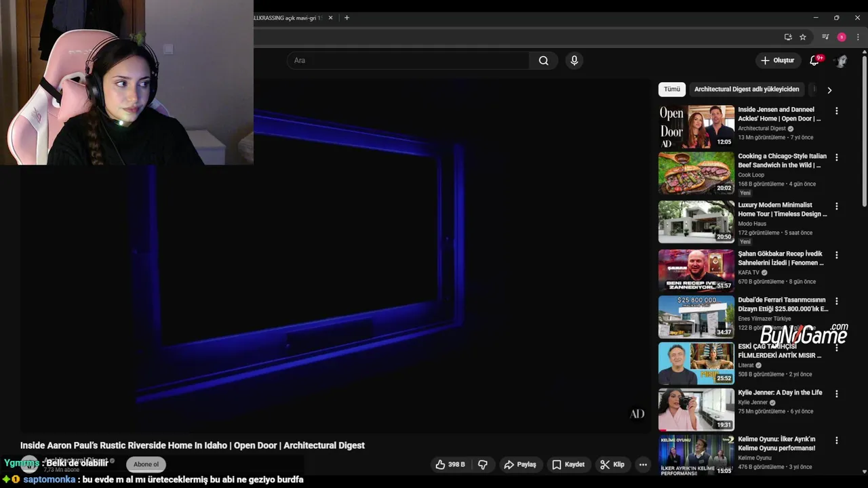The image size is (868, 488).
Task: Click the 168 B görüntüleme text
Action: point(762,184)
